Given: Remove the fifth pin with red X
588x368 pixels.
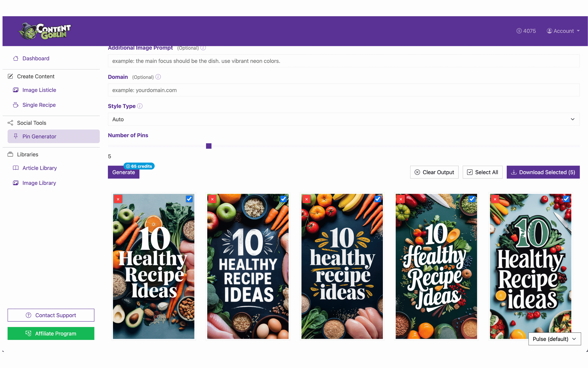Looking at the screenshot, I should pos(495,199).
